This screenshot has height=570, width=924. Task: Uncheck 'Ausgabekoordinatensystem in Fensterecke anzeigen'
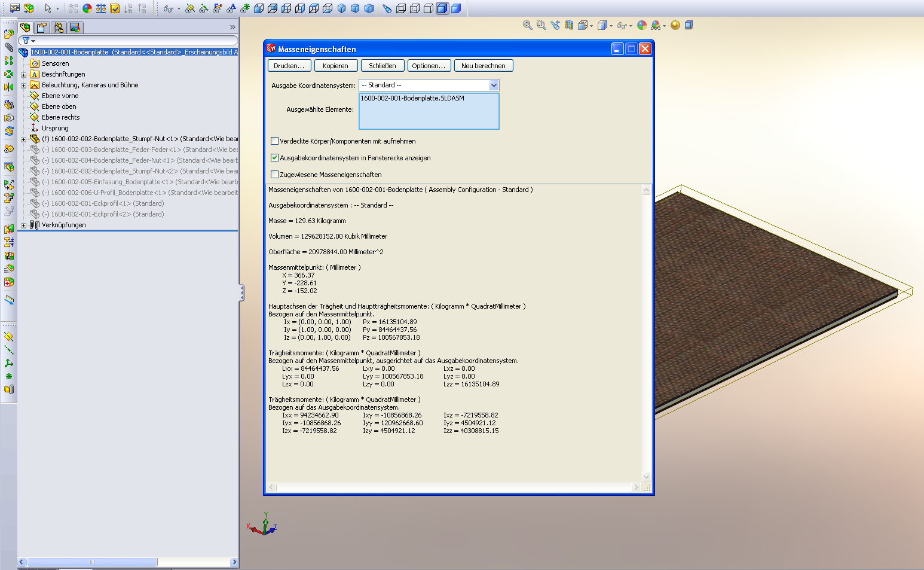[275, 158]
